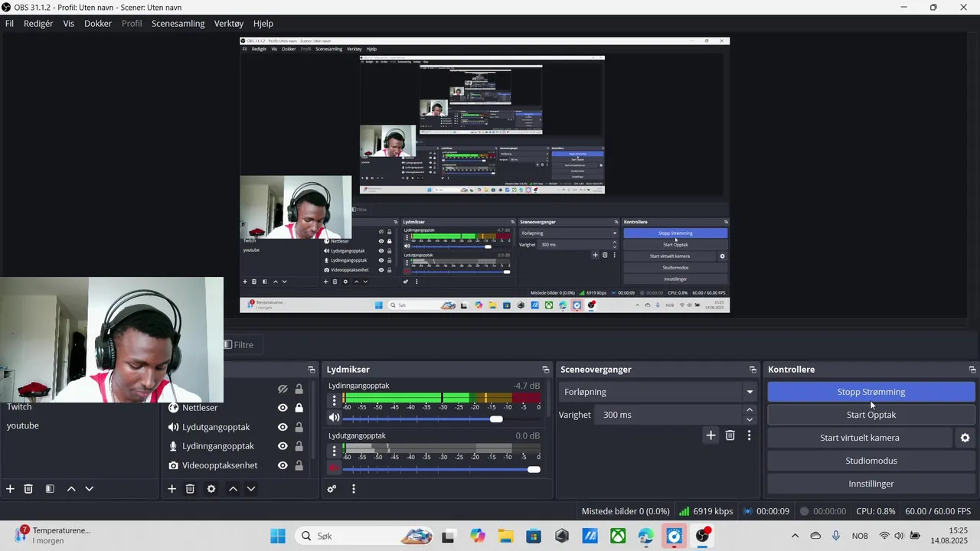Open the Vis menu
The width and height of the screenshot is (980, 551).
[x=69, y=24]
